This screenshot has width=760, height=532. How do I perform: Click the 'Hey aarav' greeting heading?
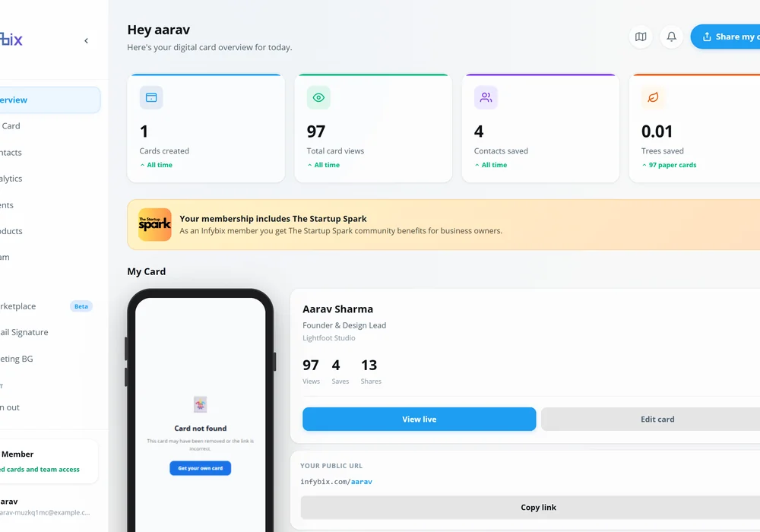pyautogui.click(x=159, y=30)
